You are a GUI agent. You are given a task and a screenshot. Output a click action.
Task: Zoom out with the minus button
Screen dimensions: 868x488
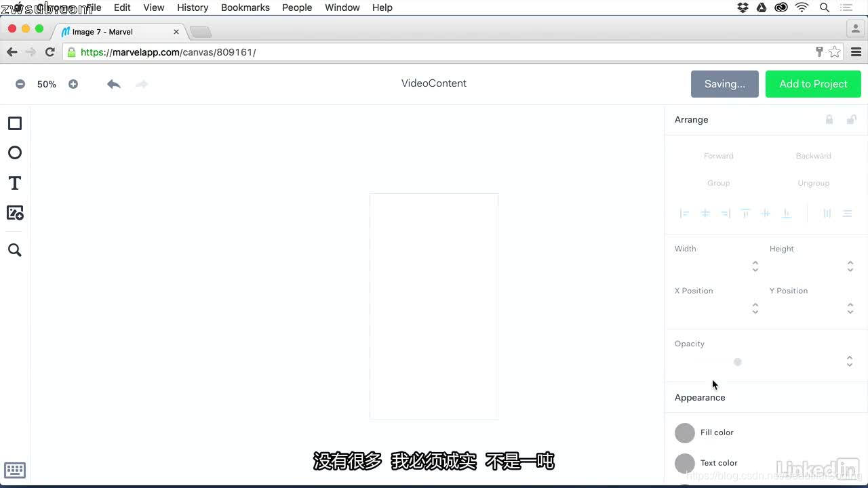[x=20, y=84]
